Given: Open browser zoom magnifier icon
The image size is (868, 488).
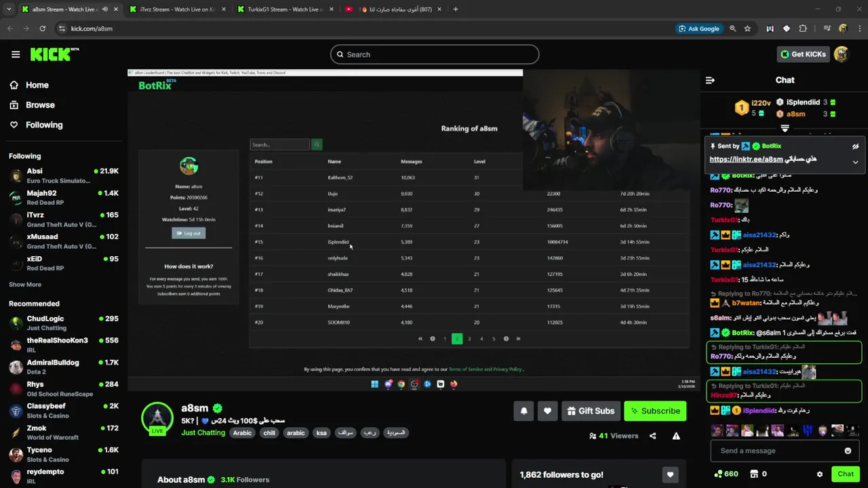Looking at the screenshot, I should 733,28.
